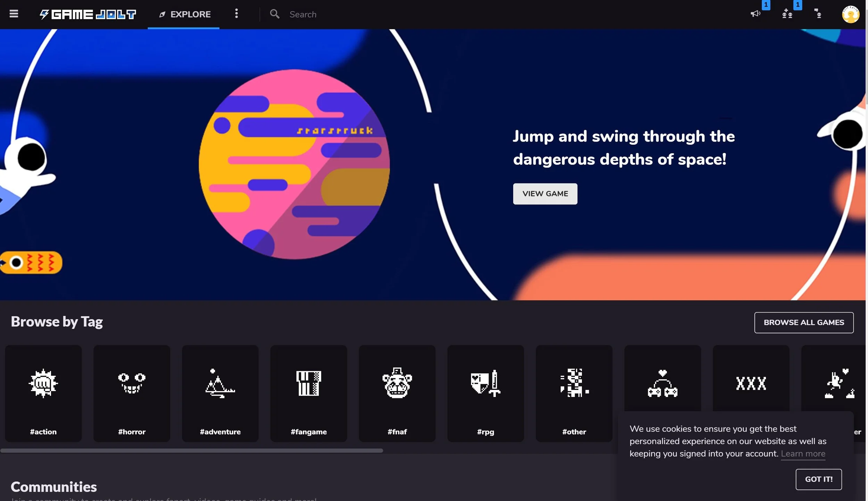Viewport: 868px width, 501px height.
Task: Open the #action tag icon
Action: coord(43,383)
